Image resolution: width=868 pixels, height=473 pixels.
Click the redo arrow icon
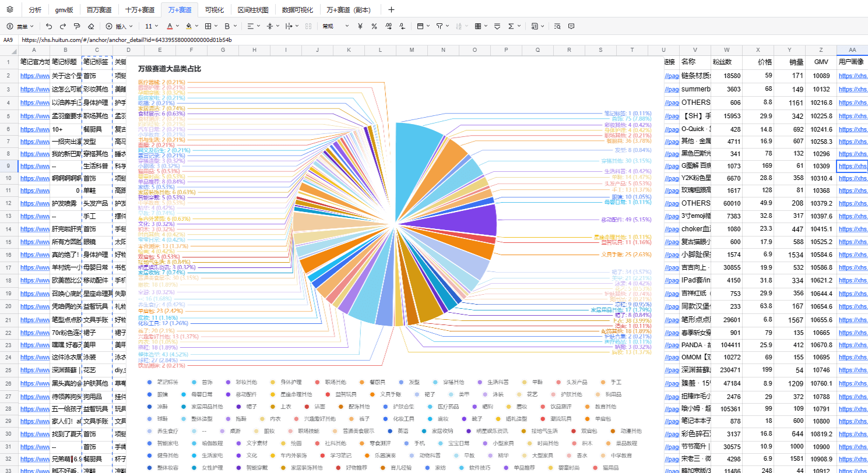[62, 26]
